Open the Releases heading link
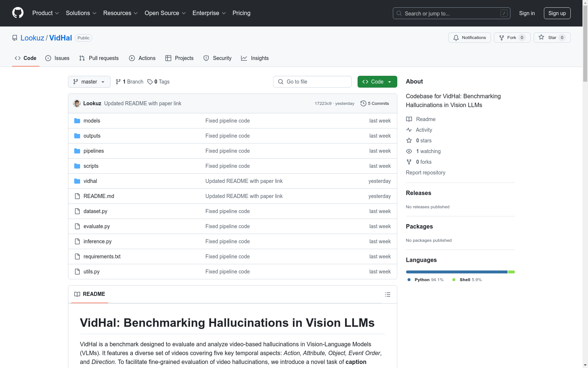This screenshot has width=588, height=368. click(x=419, y=193)
